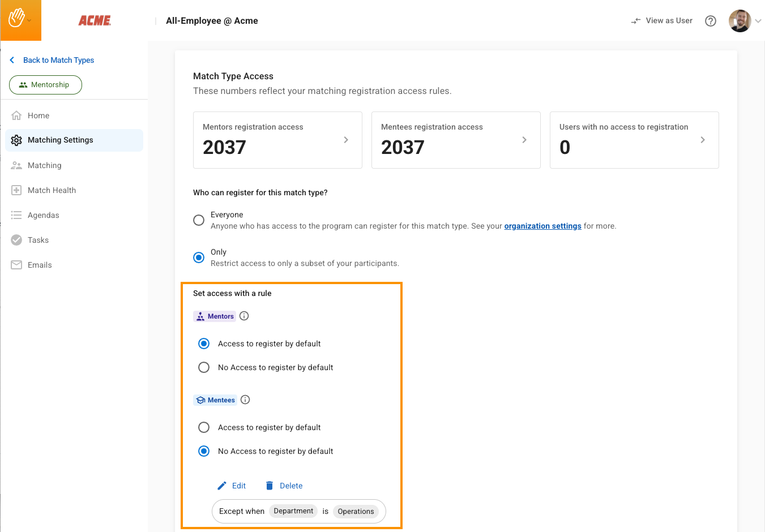Open the organization settings link

[542, 226]
